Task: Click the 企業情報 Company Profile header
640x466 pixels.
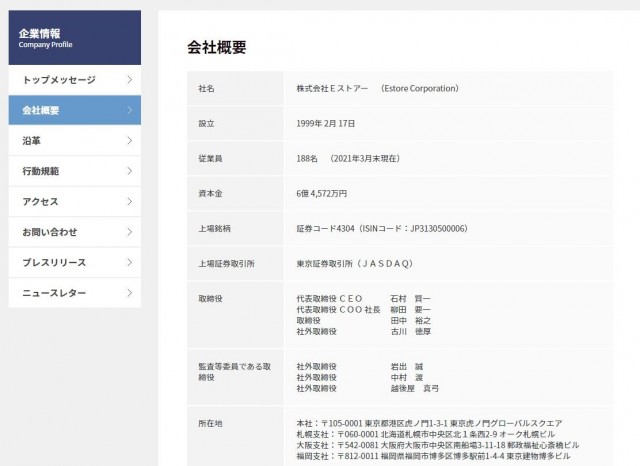Action: (75, 38)
